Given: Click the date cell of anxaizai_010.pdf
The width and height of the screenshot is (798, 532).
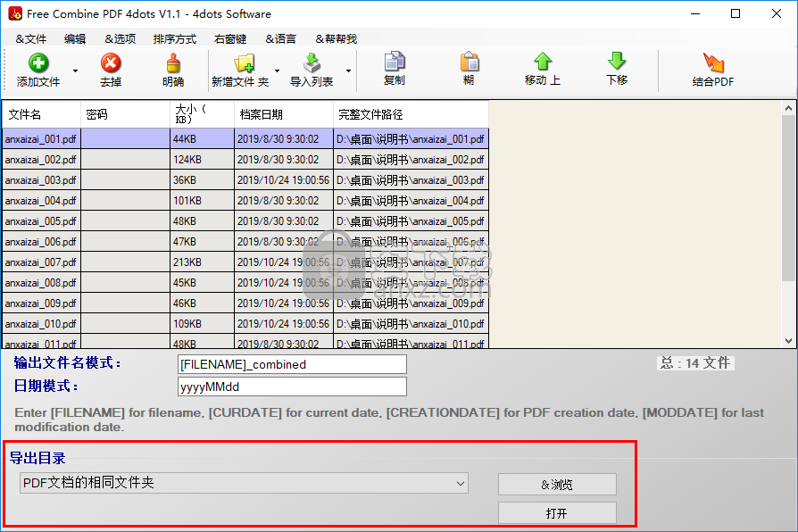Looking at the screenshot, I should pyautogui.click(x=284, y=324).
